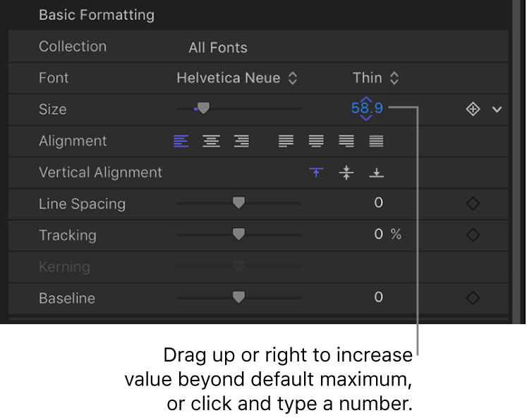Screen dimensions: 527x420
Task: Choose full justify alignment icon
Action: click(x=377, y=141)
